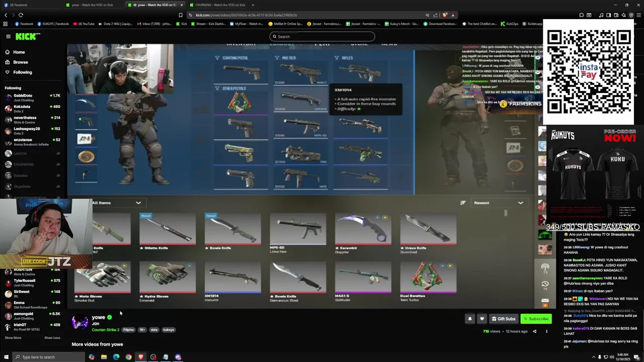Click the Gift Subs button

[x=503, y=319]
